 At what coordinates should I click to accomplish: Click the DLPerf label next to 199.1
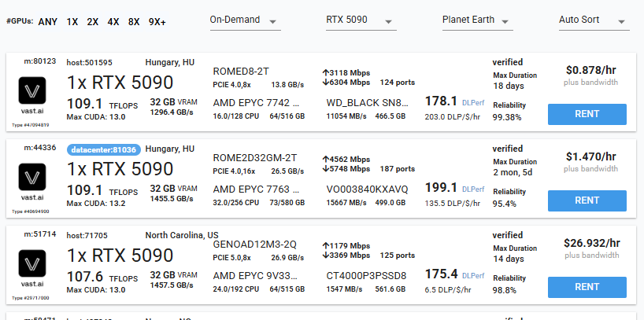click(x=473, y=189)
